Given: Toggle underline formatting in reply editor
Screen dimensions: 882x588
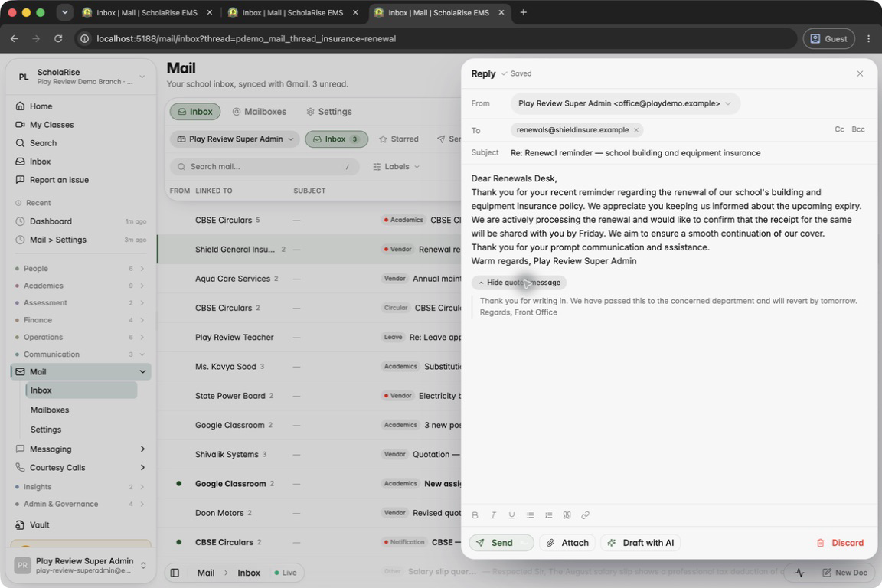Looking at the screenshot, I should (512, 514).
